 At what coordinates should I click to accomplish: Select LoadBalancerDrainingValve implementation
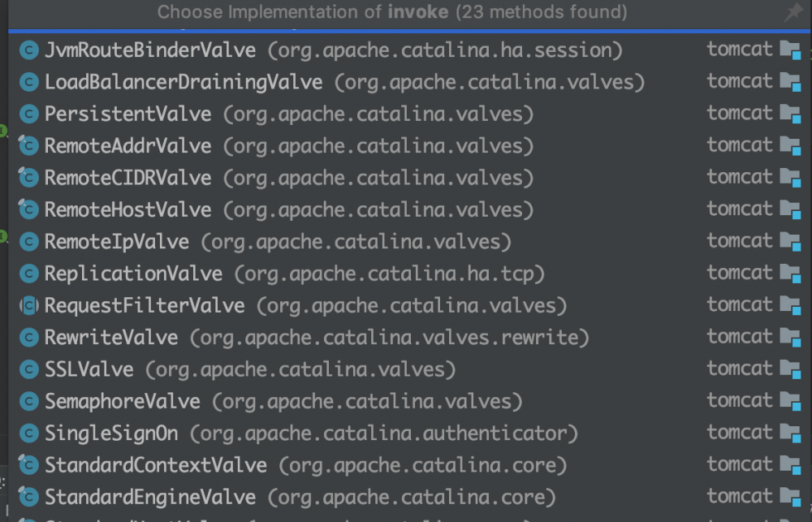coord(183,82)
